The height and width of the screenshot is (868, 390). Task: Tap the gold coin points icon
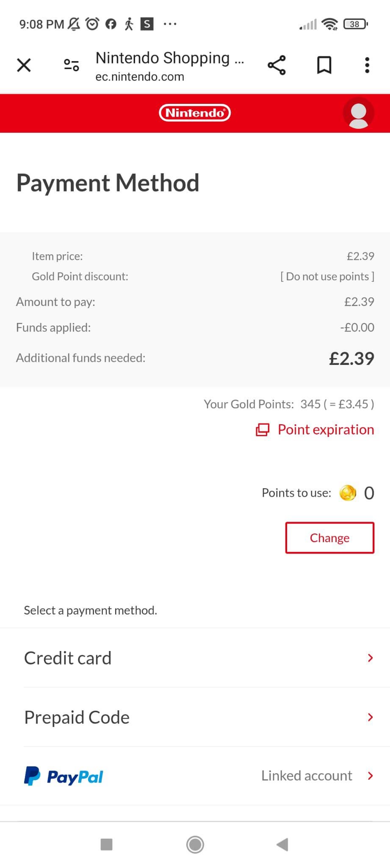click(x=348, y=493)
